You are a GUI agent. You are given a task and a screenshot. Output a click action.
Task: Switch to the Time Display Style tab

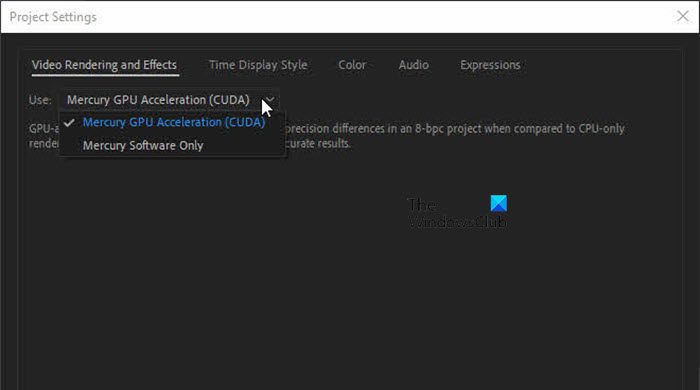(258, 65)
